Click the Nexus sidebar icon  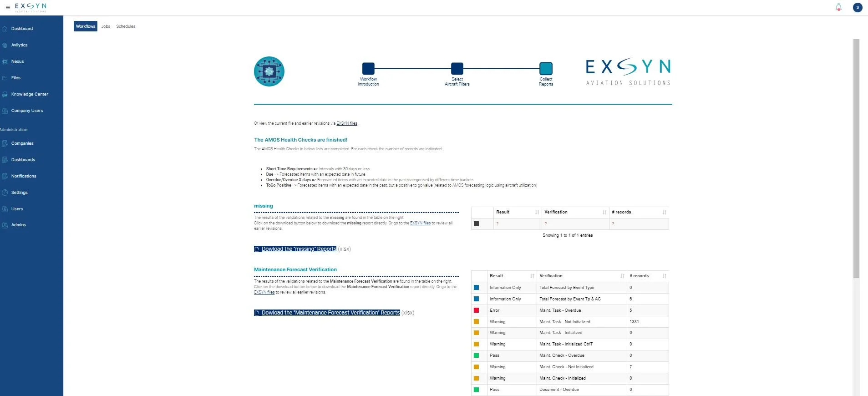pyautogui.click(x=5, y=61)
